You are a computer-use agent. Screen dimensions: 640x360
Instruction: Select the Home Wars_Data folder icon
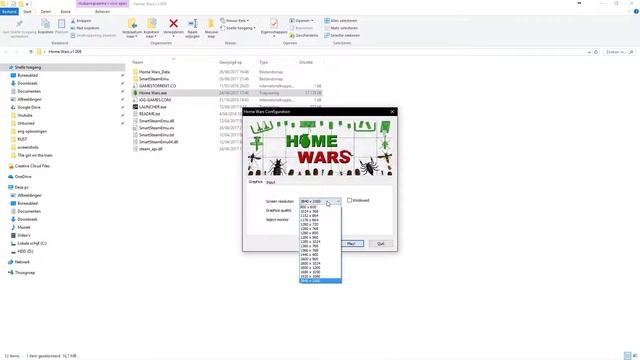pyautogui.click(x=136, y=72)
